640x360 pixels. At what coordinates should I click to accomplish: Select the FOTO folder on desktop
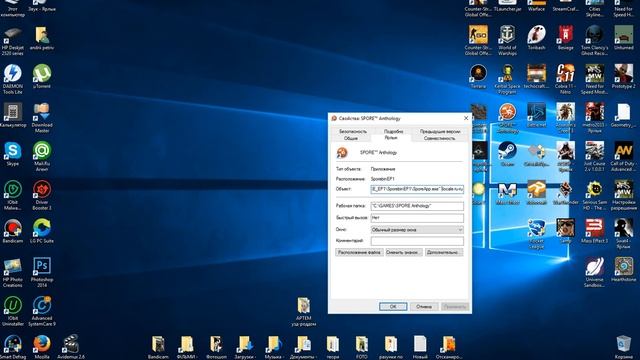click(361, 347)
